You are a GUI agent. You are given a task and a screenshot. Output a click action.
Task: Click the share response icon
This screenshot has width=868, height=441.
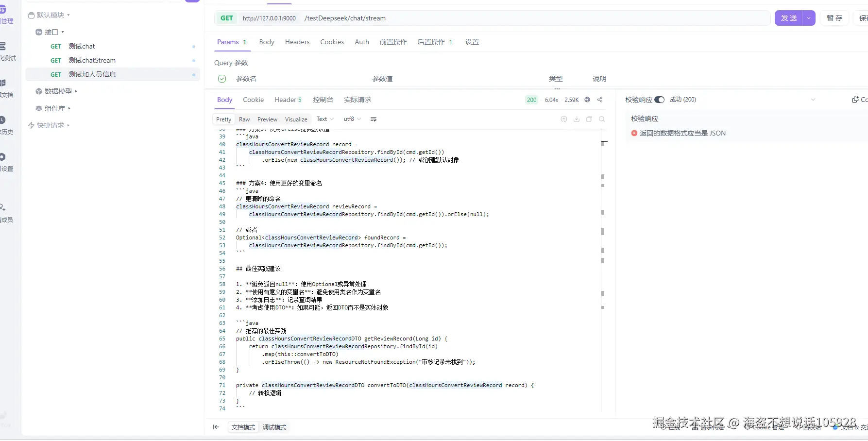(x=600, y=100)
